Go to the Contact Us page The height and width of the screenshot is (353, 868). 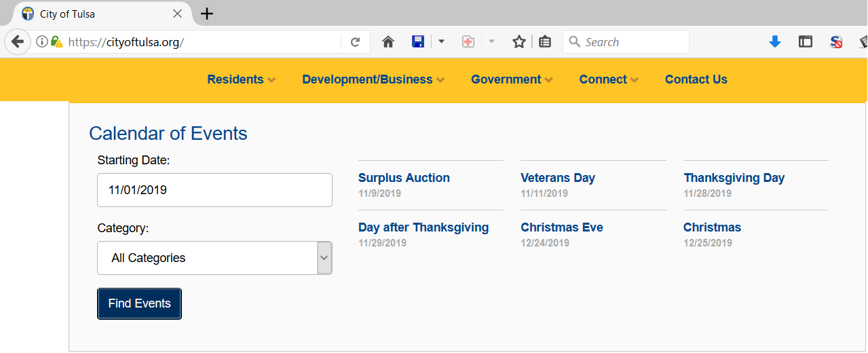[x=696, y=79]
